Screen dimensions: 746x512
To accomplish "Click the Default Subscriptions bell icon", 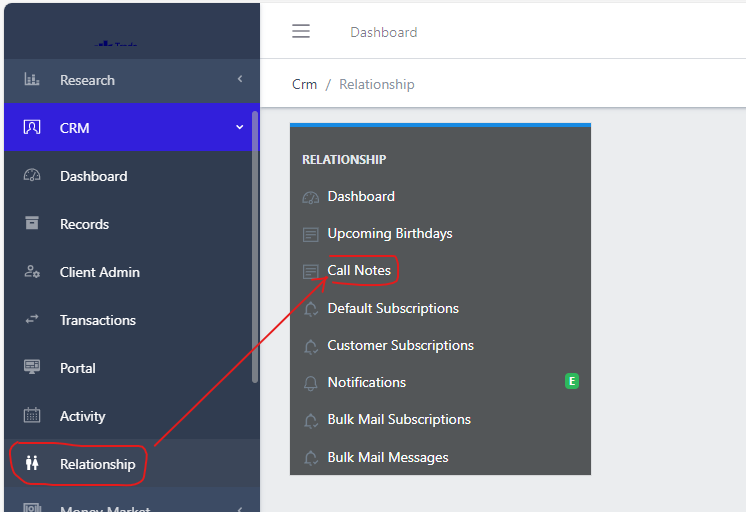I will 311,309.
